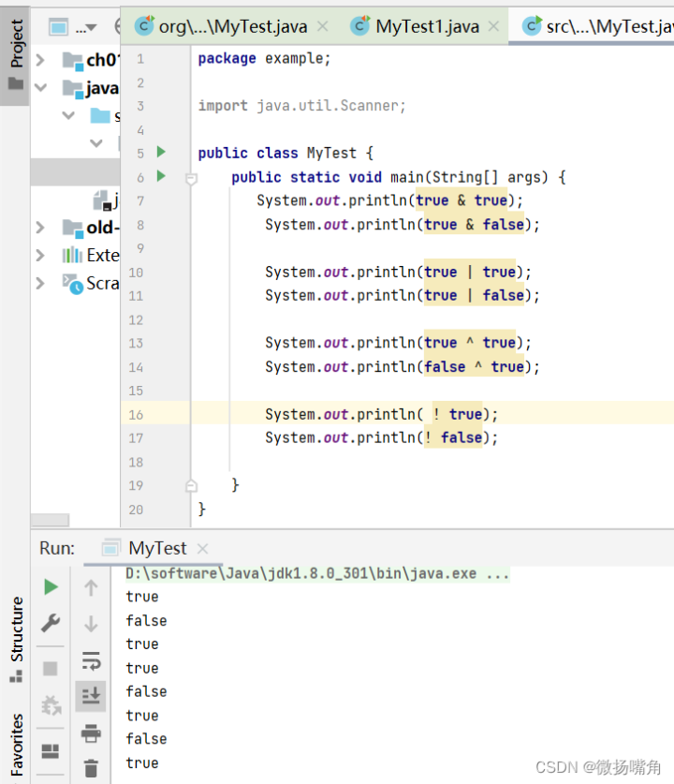Viewport: 674px width, 784px height.
Task: Select the java- module in project tree
Action: point(91,88)
